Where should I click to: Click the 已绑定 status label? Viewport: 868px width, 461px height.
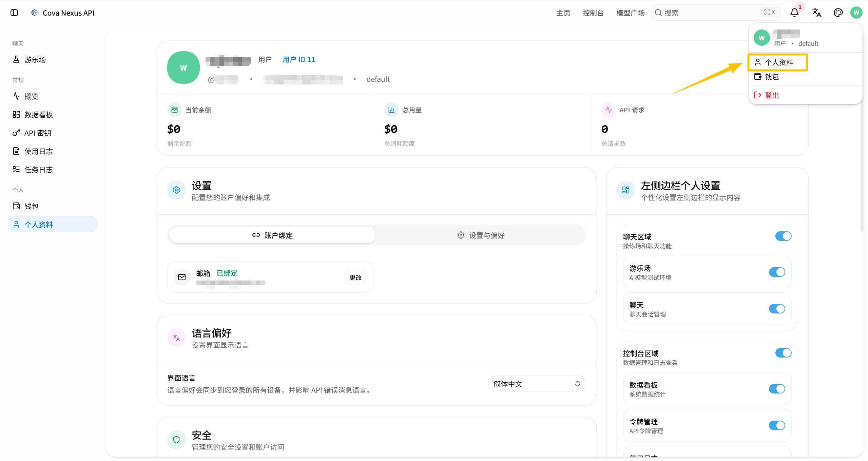point(227,273)
